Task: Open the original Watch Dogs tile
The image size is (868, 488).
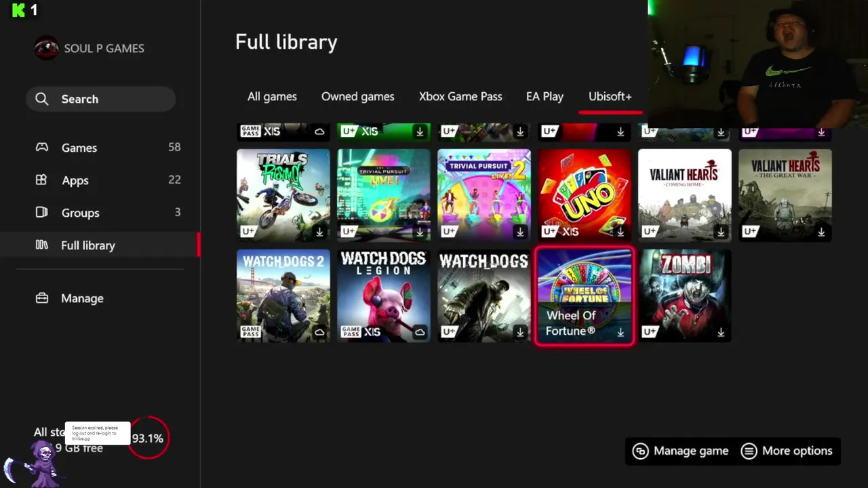Action: pyautogui.click(x=484, y=296)
